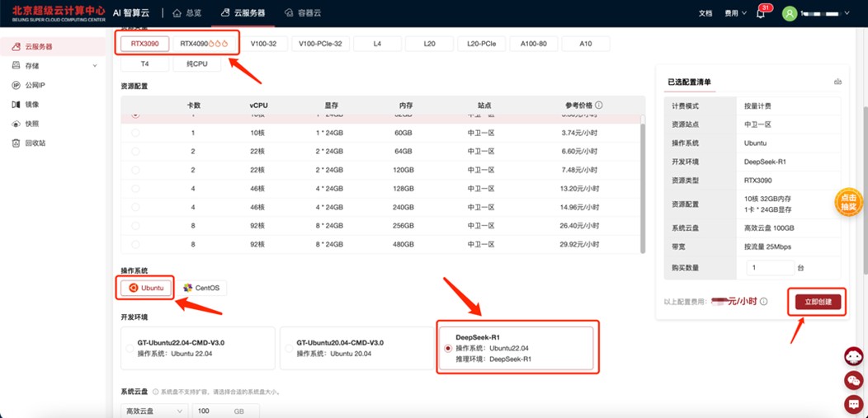Switch to the overview tab
The height and width of the screenshot is (418, 868).
coord(186,12)
